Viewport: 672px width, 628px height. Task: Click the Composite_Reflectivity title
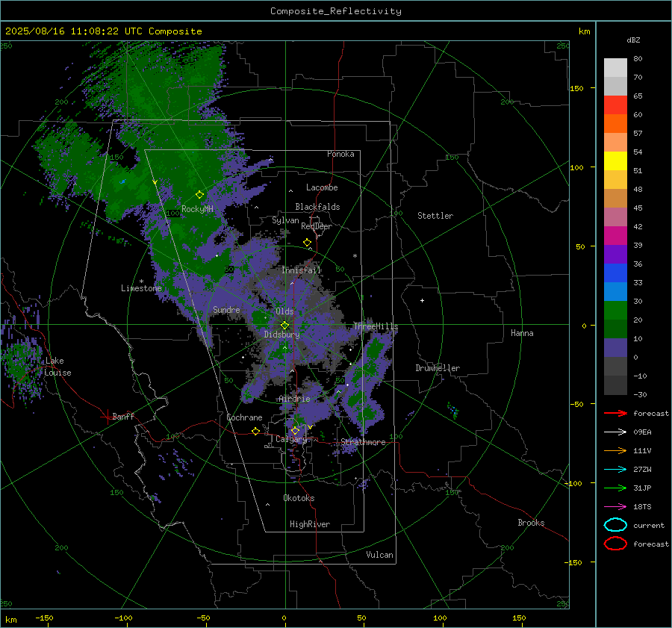click(x=336, y=11)
